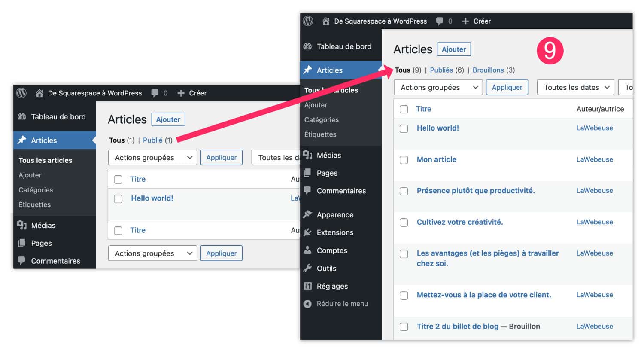Click the Comptes user icon

pos(307,250)
